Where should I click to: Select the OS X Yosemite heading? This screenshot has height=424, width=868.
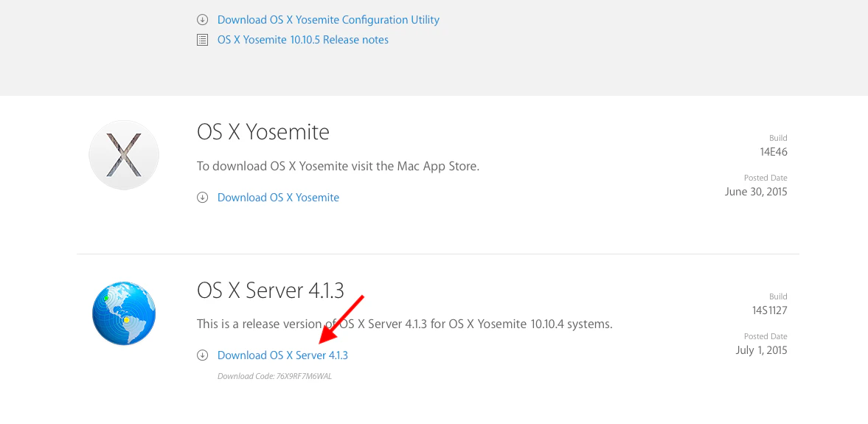click(x=263, y=132)
